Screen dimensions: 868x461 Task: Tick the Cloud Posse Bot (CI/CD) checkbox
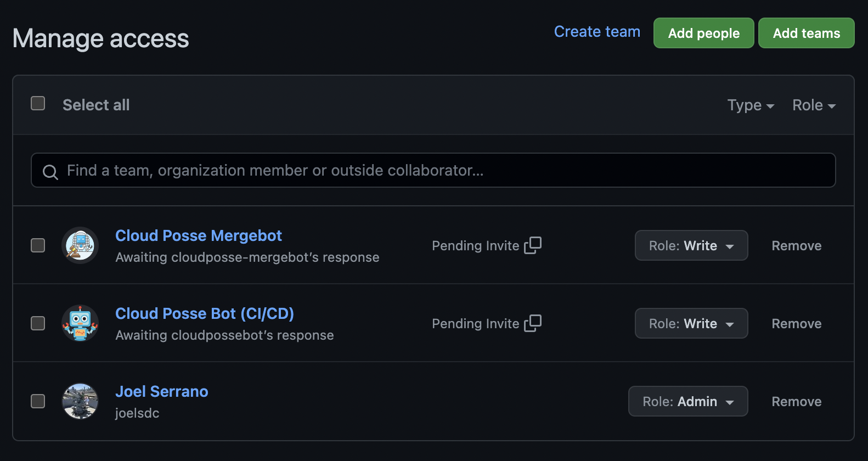(38, 323)
